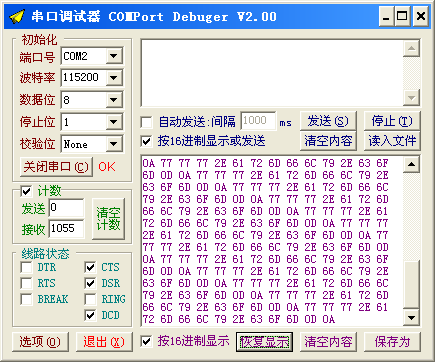Maximize the COMPort Debuger window

coord(402,16)
